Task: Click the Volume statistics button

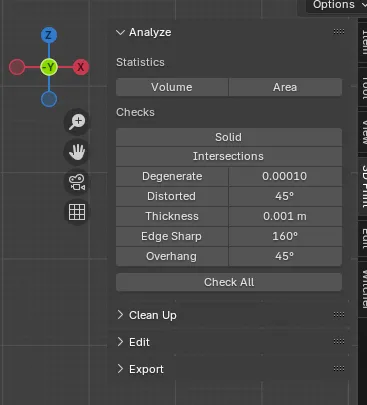Action: point(172,87)
